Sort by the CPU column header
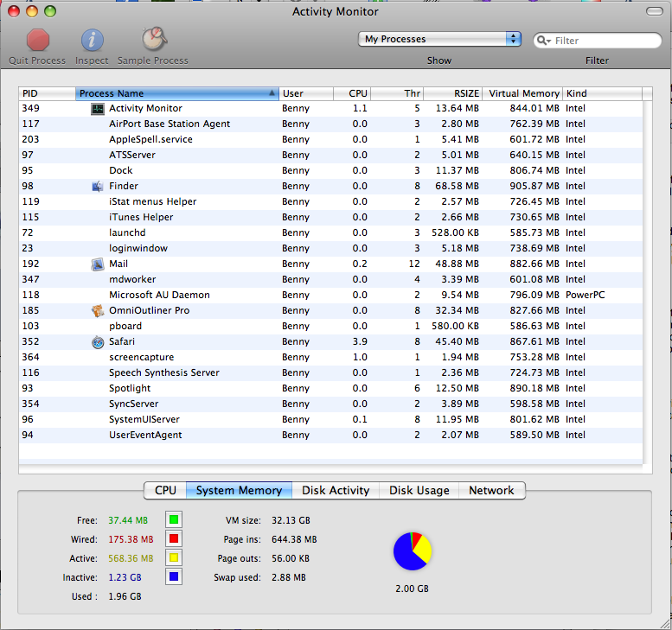672x630 pixels. (352, 93)
